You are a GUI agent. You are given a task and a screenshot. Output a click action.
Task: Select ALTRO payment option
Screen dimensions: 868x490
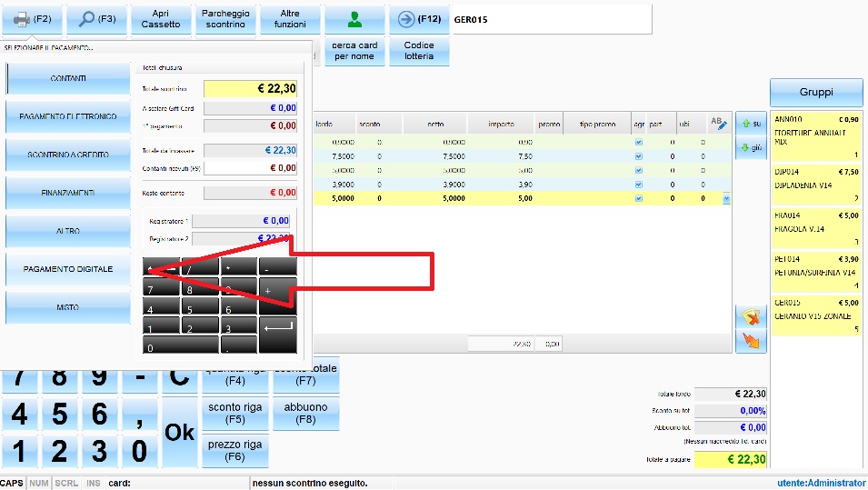68,231
